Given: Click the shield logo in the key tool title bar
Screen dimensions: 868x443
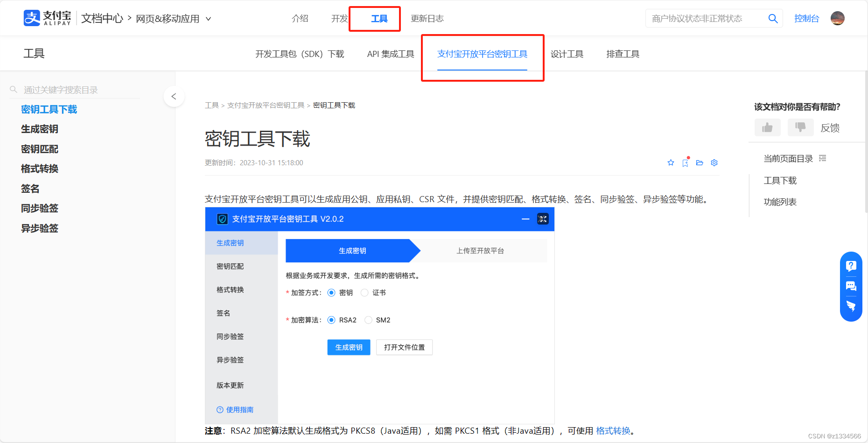Looking at the screenshot, I should pyautogui.click(x=222, y=219).
